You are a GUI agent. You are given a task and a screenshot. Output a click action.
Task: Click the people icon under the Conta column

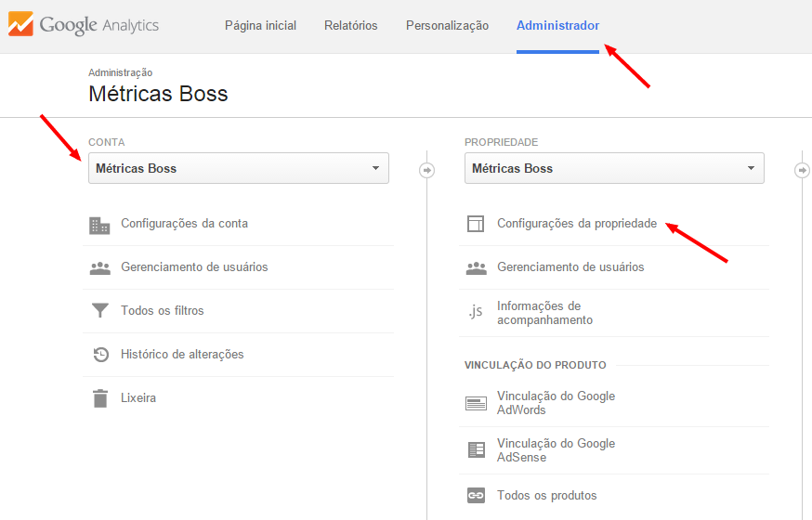[99, 268]
